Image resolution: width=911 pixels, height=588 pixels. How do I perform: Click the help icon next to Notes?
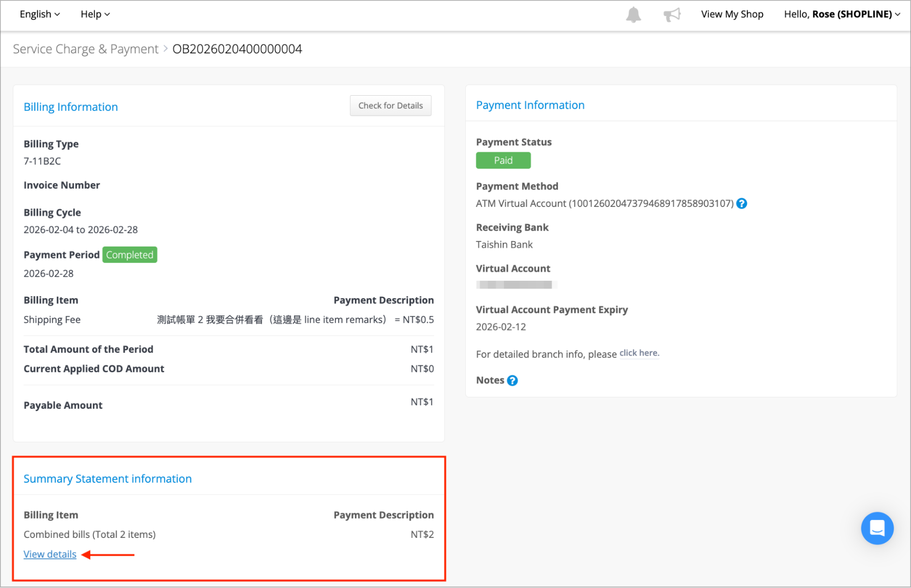tap(512, 381)
